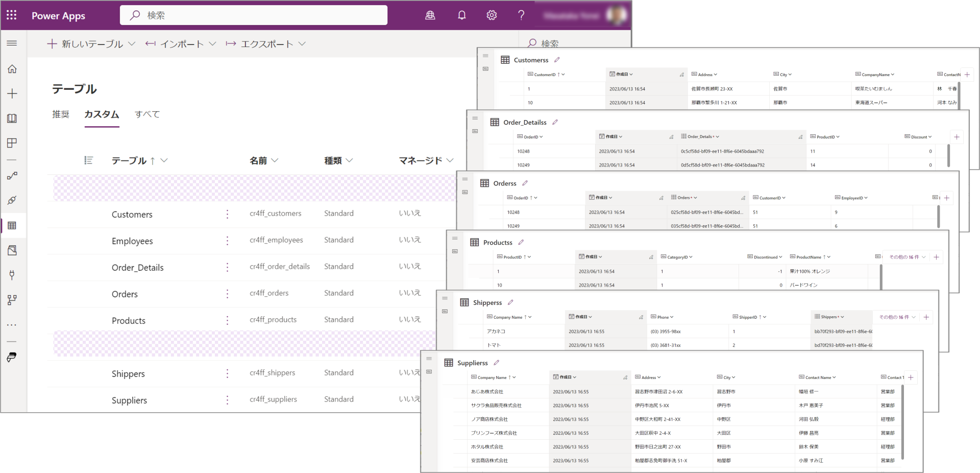Toggle the hamburger navigation menu
The image size is (980, 473).
[12, 43]
